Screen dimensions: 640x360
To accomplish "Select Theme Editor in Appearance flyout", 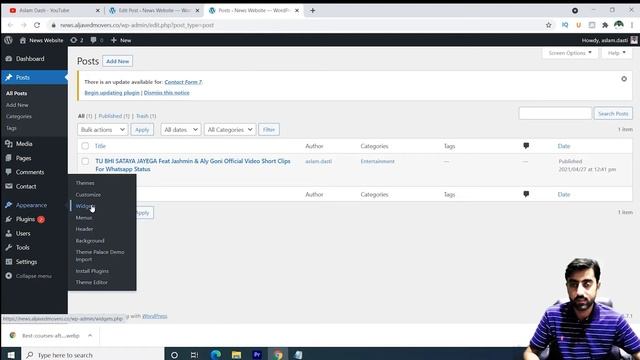I will tap(91, 282).
